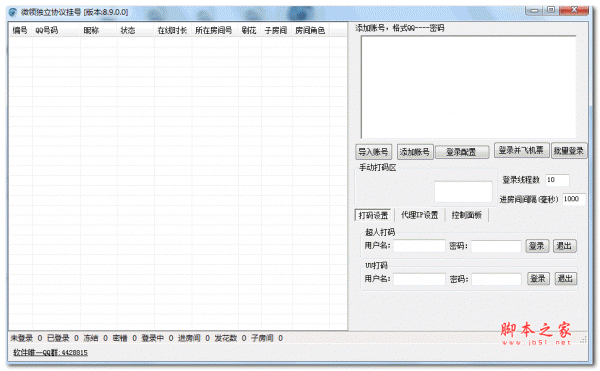Click 退出 button for 超人打码

pos(564,246)
